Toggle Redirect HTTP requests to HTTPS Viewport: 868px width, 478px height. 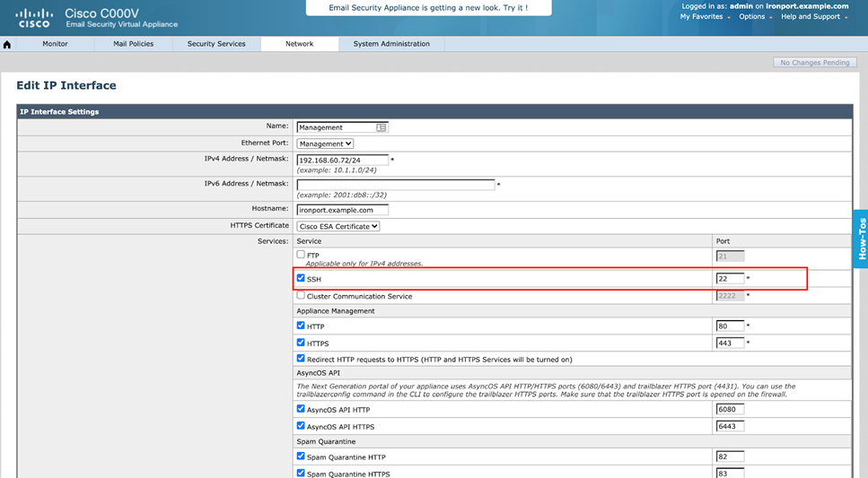tap(301, 359)
